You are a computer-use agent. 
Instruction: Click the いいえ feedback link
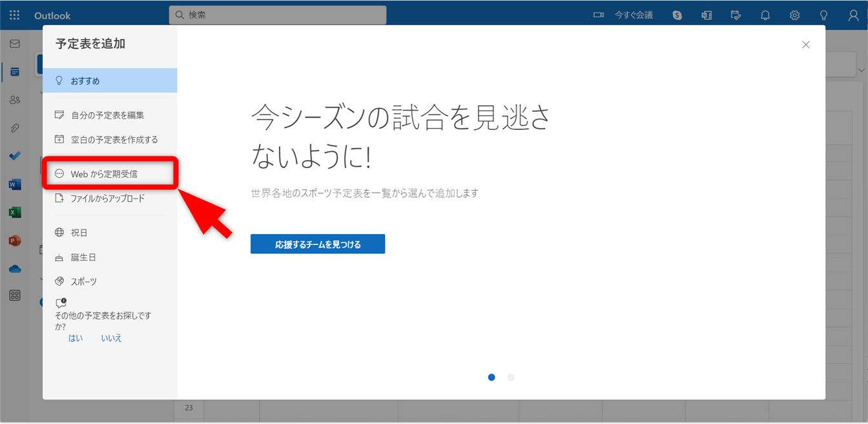[x=111, y=338]
